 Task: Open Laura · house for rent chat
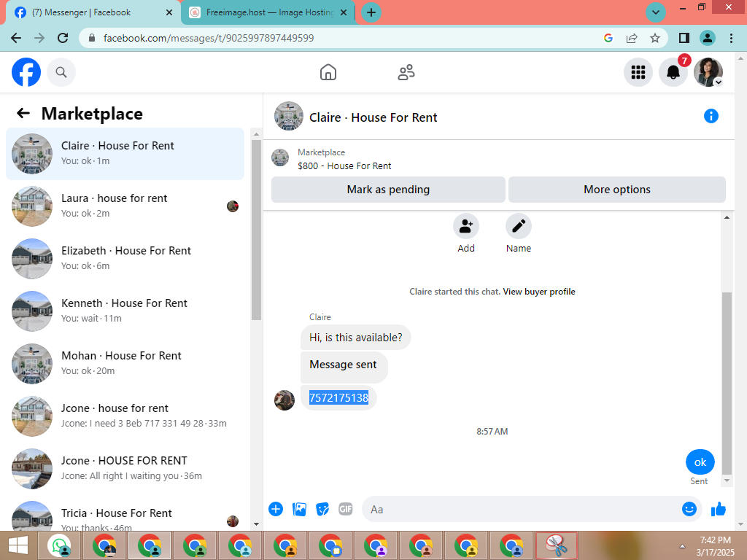pyautogui.click(x=125, y=206)
